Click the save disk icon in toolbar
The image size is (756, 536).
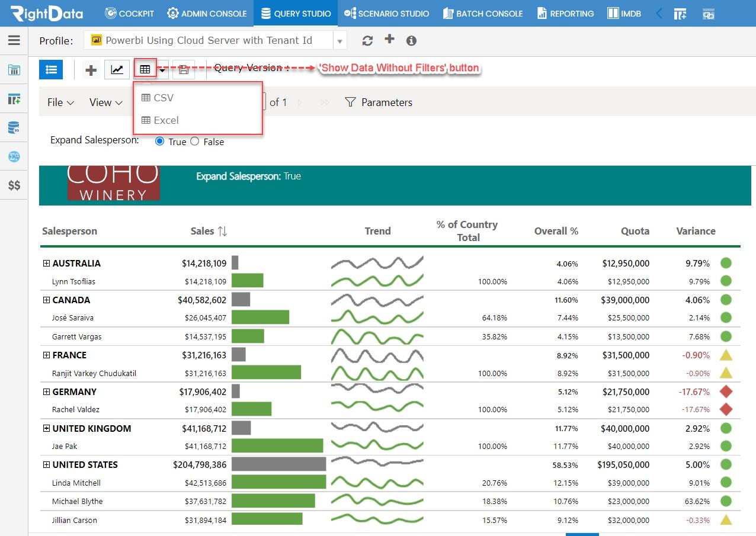(184, 69)
